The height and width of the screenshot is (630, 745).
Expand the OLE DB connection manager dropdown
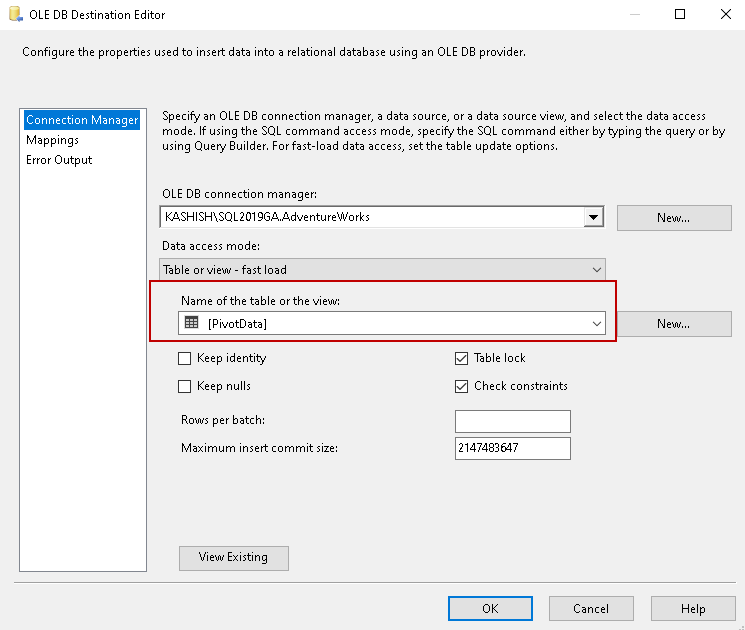tap(594, 217)
